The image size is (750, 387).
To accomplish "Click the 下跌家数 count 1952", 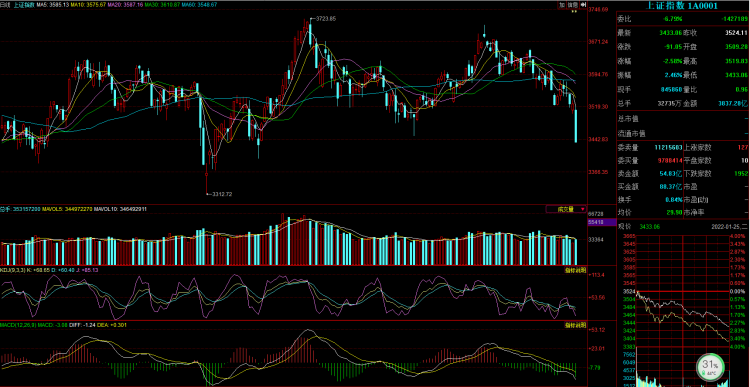I will (x=741, y=173).
